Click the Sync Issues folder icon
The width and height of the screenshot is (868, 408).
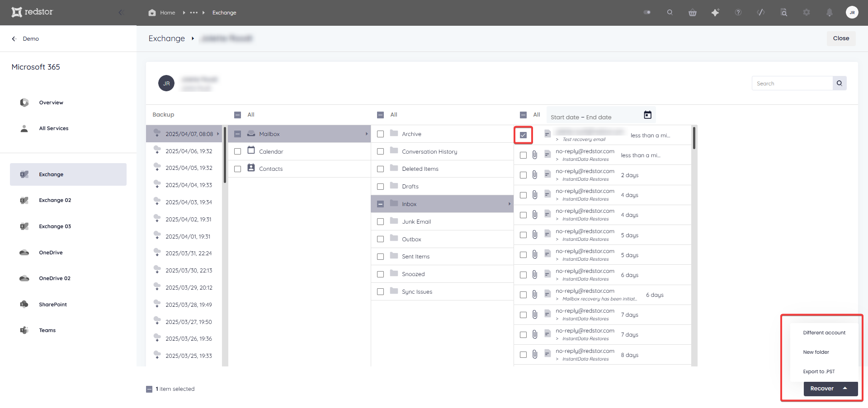click(394, 291)
